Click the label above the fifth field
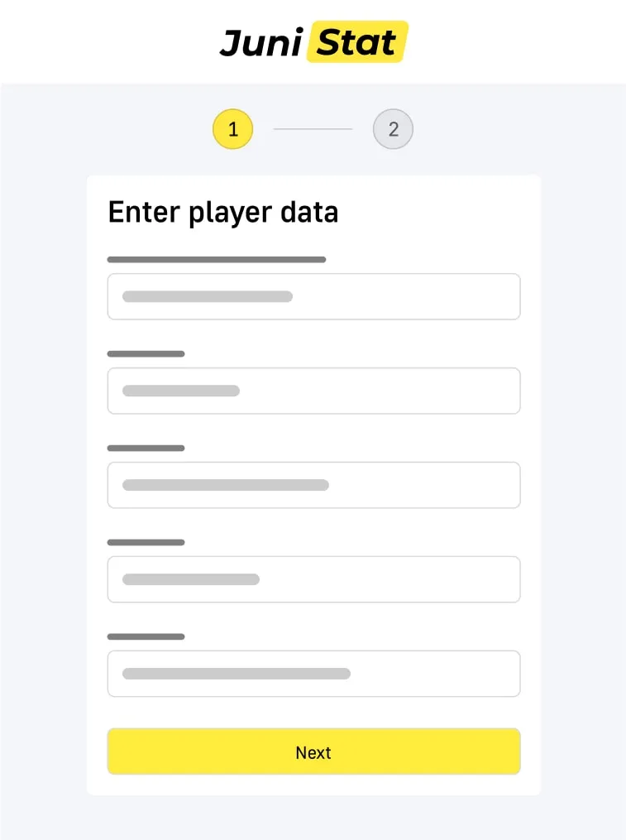The image size is (626, 840). coord(146,637)
